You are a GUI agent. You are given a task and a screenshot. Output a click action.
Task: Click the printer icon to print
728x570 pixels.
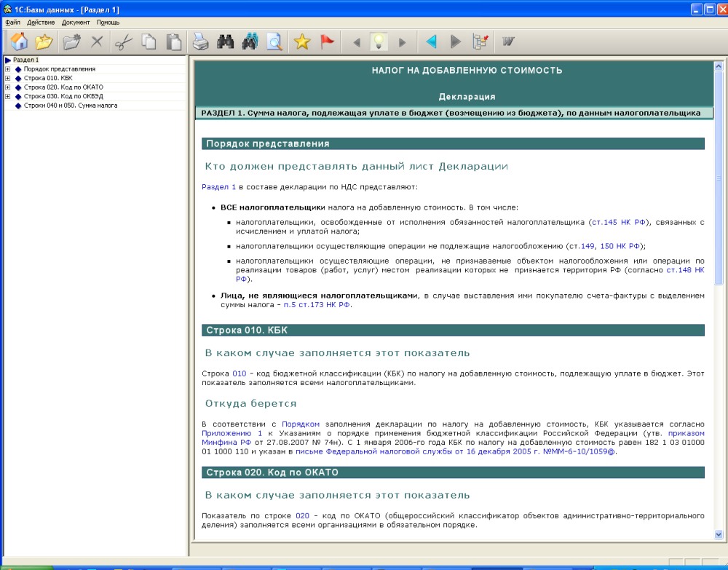pyautogui.click(x=200, y=42)
